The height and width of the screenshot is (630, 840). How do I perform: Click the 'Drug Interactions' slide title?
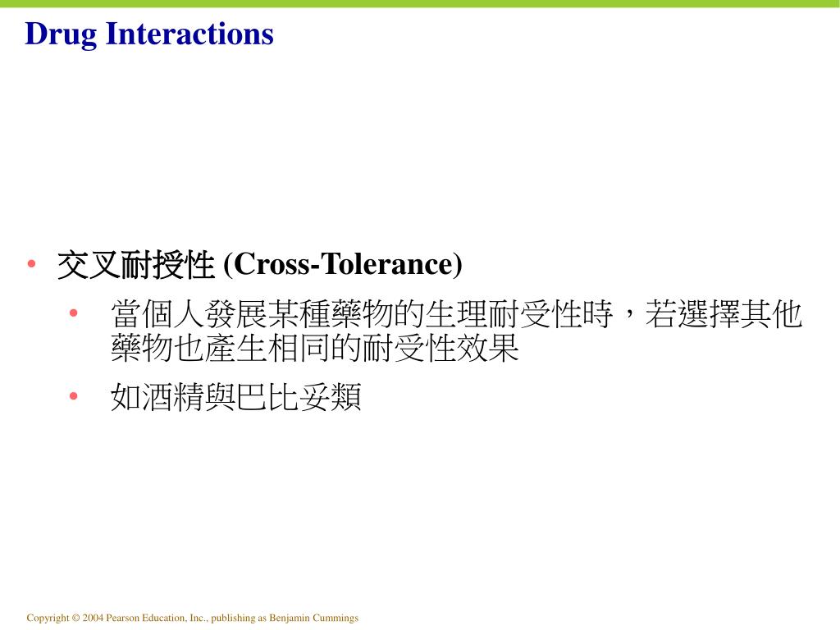pos(149,34)
